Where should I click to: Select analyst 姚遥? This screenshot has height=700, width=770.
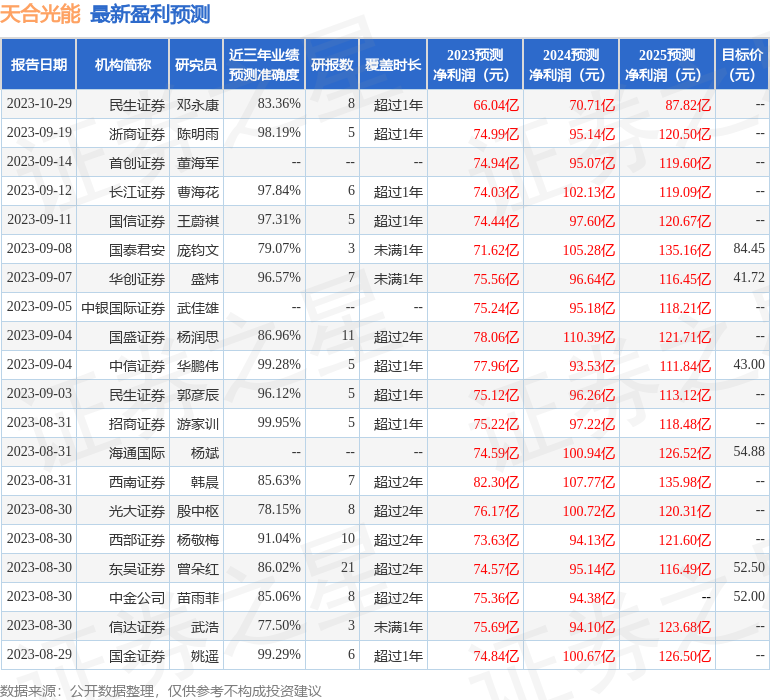[205, 655]
